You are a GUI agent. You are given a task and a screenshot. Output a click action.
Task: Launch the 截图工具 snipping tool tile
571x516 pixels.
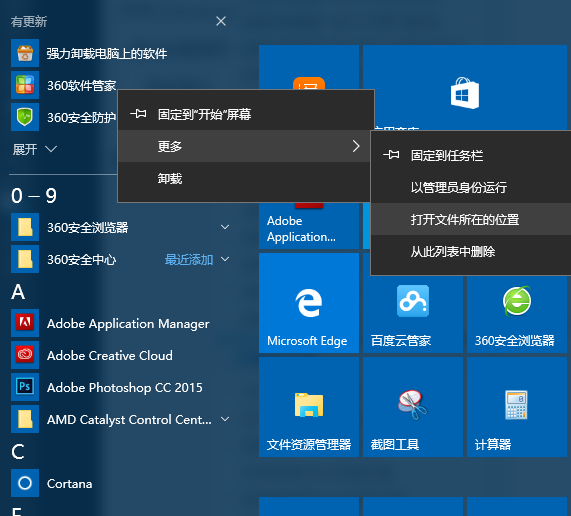pyautogui.click(x=413, y=407)
